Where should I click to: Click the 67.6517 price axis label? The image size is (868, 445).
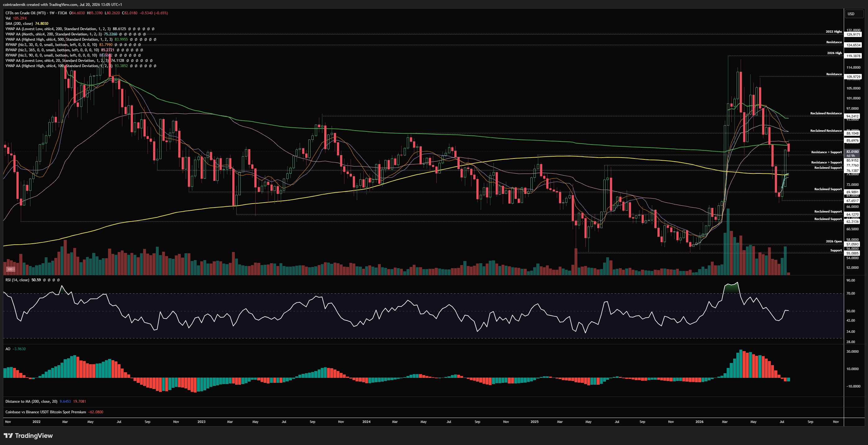(852, 200)
